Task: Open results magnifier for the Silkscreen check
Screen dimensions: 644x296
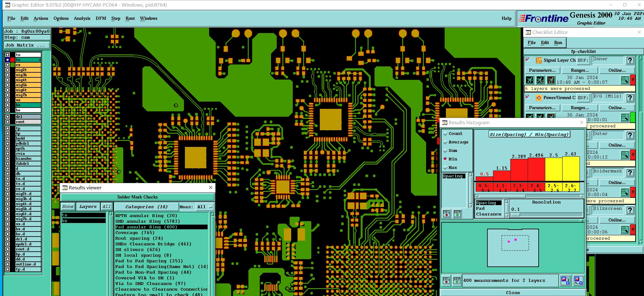Action: pos(625,230)
